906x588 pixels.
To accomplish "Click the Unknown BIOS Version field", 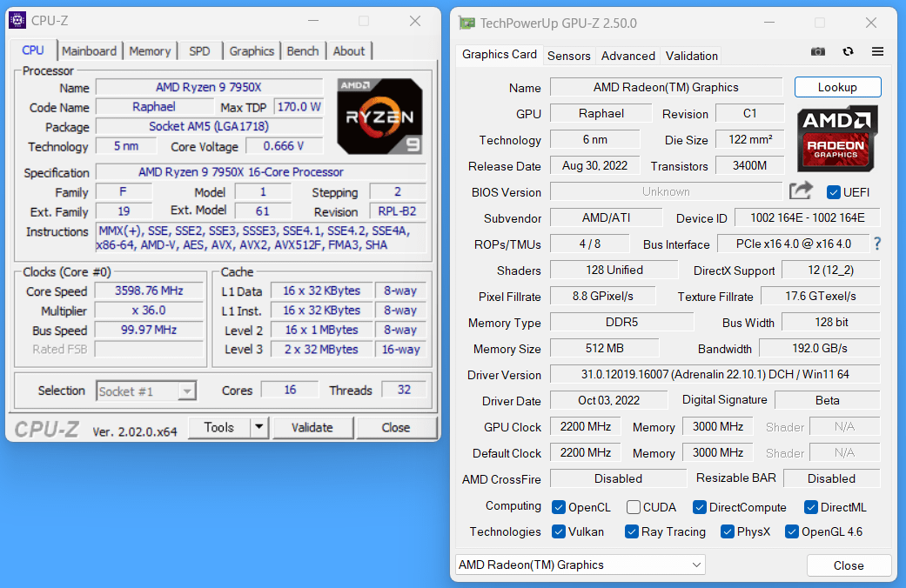I will coord(666,191).
